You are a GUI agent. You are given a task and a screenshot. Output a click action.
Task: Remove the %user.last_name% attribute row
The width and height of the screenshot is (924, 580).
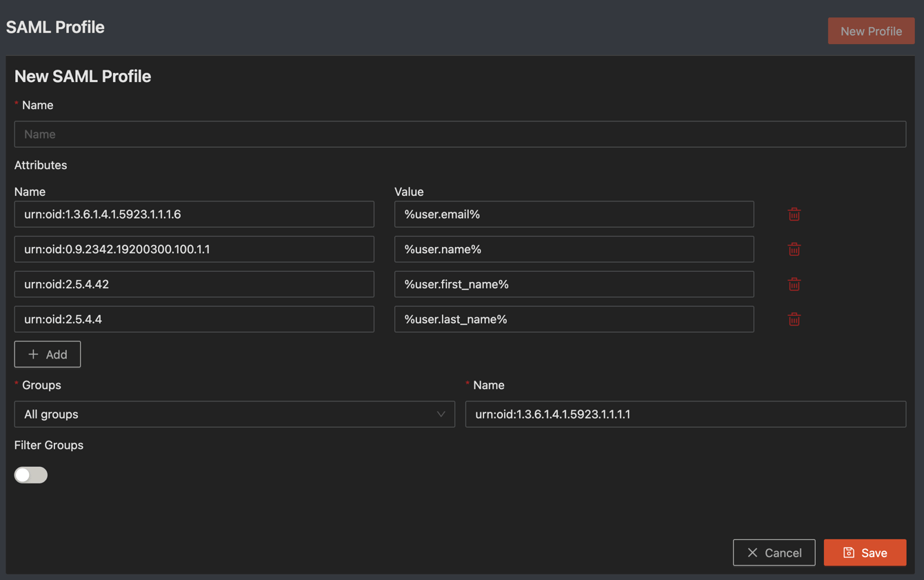tap(794, 319)
